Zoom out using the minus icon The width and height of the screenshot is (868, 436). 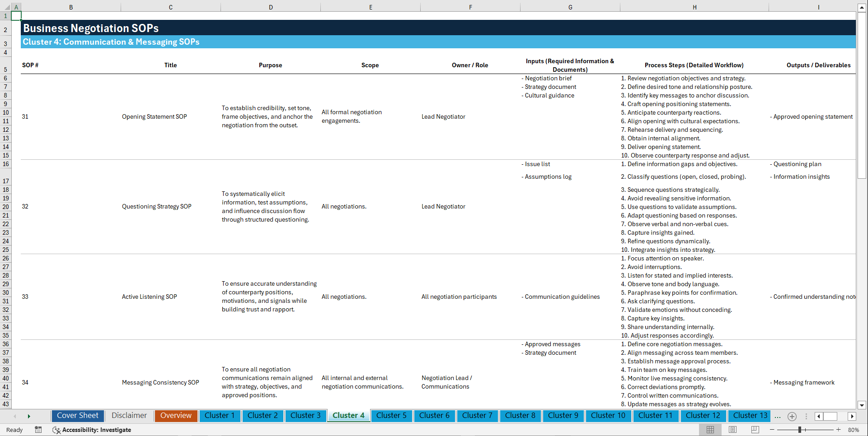coord(771,430)
